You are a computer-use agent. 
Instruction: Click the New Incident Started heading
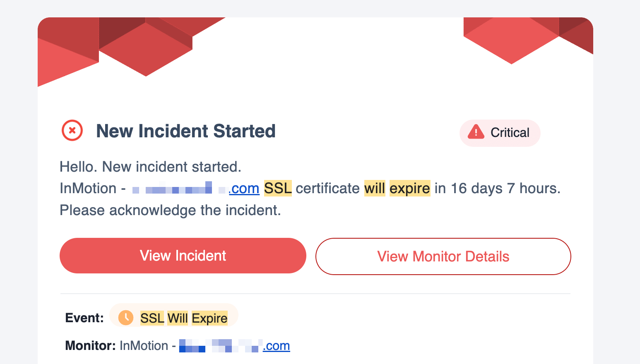pos(185,131)
